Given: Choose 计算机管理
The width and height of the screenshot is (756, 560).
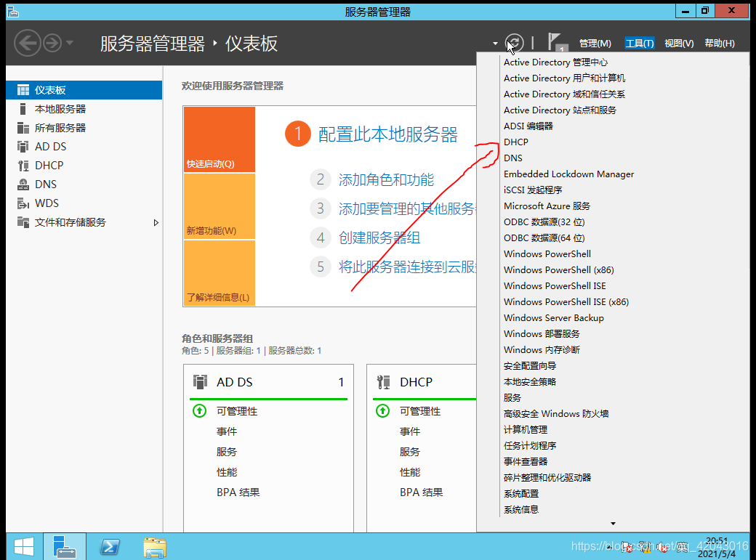Looking at the screenshot, I should (526, 429).
